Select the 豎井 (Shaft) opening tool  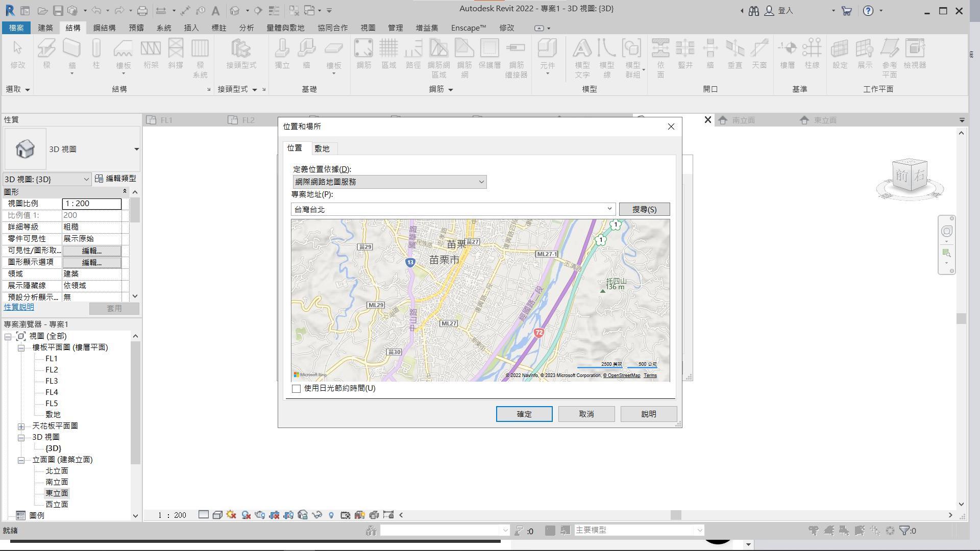685,54
